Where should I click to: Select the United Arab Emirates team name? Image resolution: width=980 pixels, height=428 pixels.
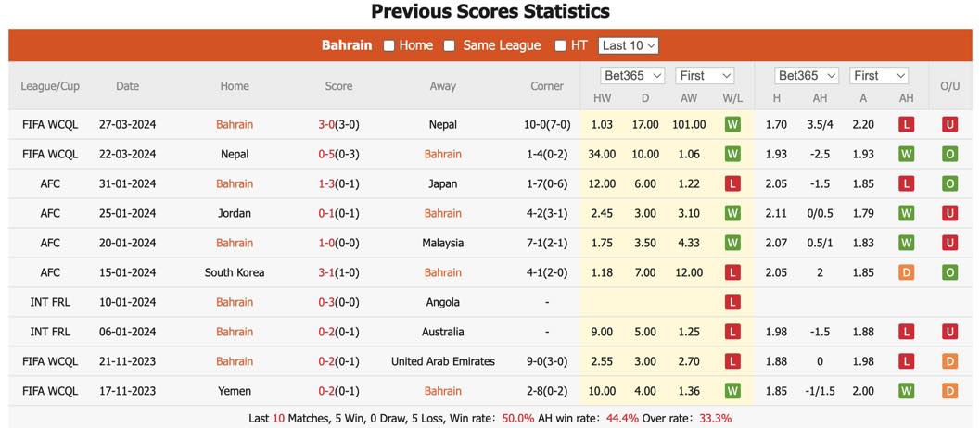(442, 361)
